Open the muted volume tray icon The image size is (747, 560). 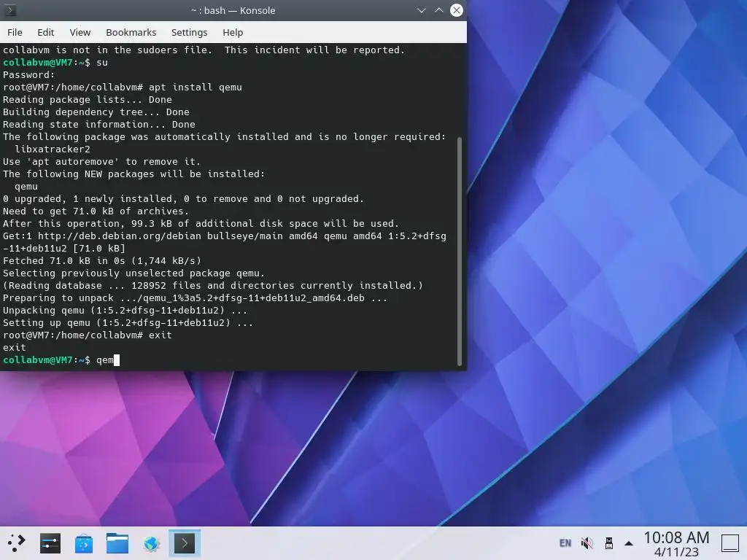[587, 543]
